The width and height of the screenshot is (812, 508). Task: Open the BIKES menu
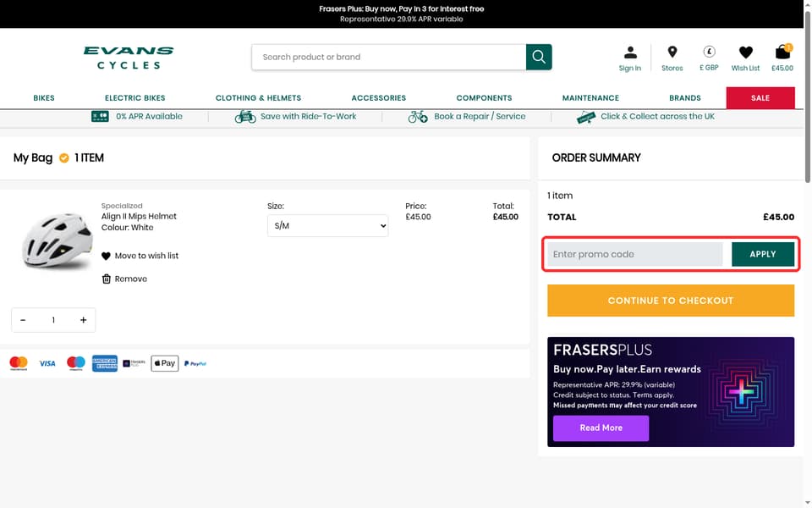[x=44, y=98]
